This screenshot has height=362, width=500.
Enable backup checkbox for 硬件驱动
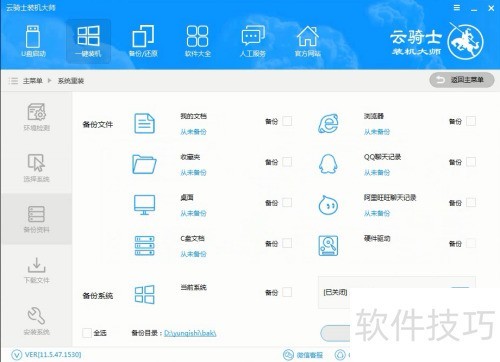[471, 243]
